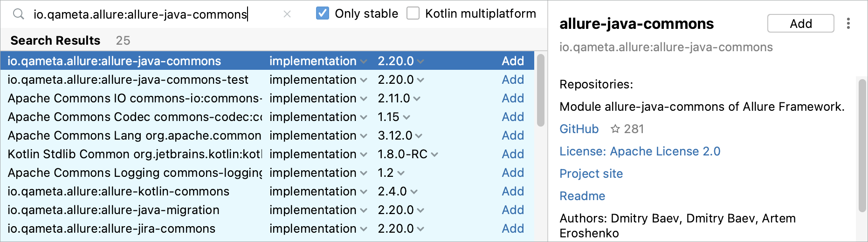The image size is (868, 242).
Task: Clear the search field with the X icon
Action: pyautogui.click(x=287, y=14)
